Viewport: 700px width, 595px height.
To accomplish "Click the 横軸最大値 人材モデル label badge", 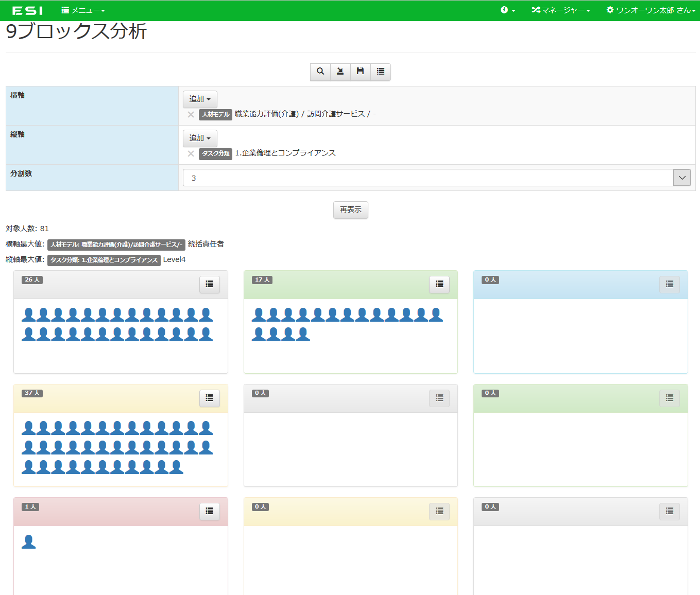I will pyautogui.click(x=116, y=244).
